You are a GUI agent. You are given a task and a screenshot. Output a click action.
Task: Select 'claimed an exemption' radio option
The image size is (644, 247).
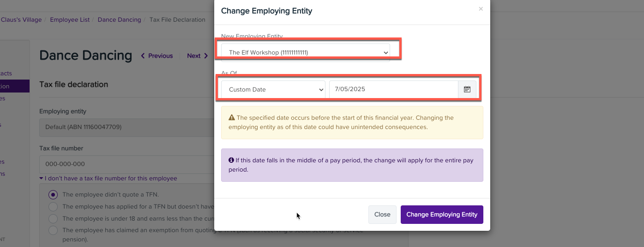[x=53, y=230]
